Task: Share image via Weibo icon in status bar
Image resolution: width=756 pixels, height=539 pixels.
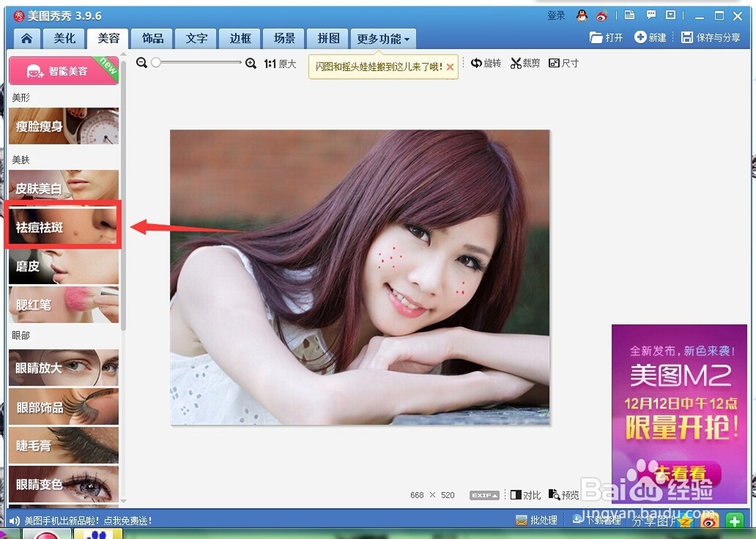Action: (x=710, y=521)
